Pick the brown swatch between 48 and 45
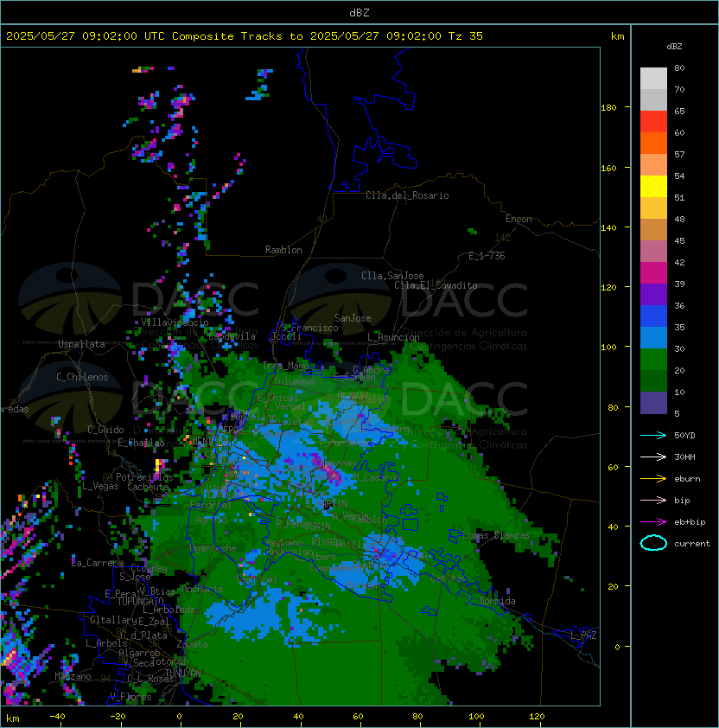The image size is (719, 728). pyautogui.click(x=653, y=230)
